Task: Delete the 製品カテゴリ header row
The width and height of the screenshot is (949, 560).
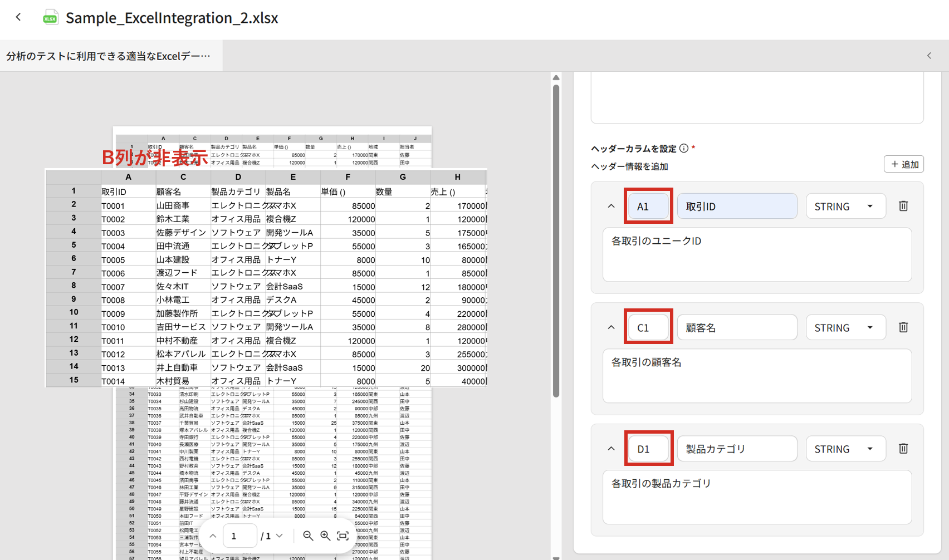Action: 903,449
